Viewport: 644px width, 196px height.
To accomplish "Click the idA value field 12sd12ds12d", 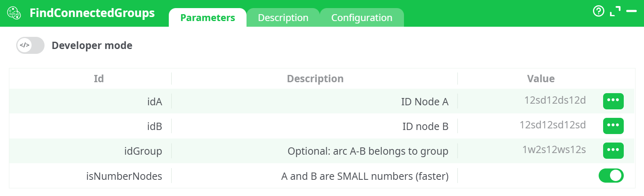I will coord(555,100).
